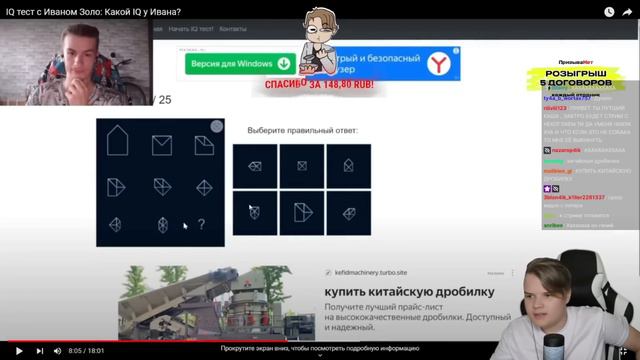Share the video via arrow icon

627,12
